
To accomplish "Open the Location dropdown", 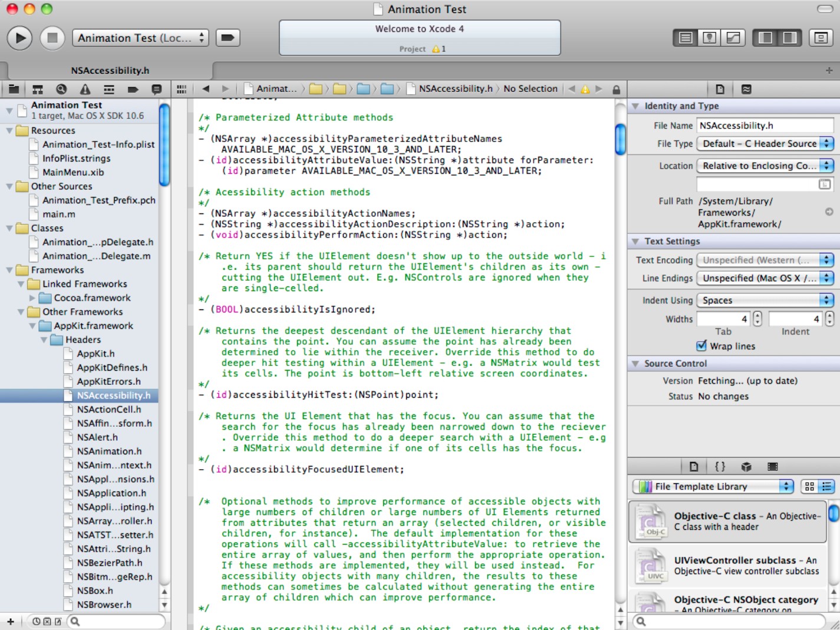I will (x=765, y=166).
